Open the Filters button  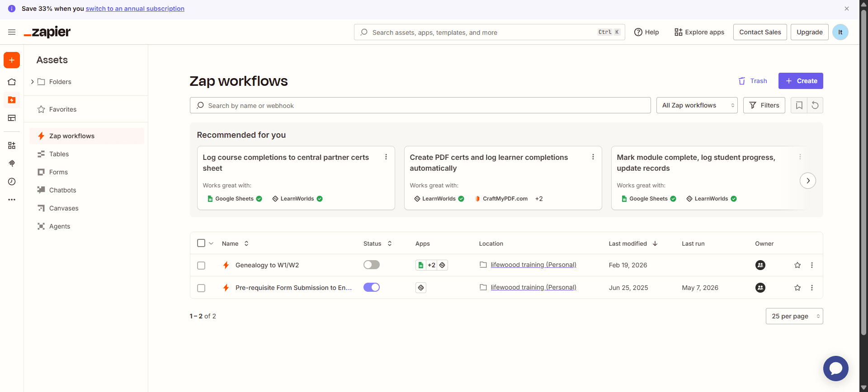[x=764, y=105]
